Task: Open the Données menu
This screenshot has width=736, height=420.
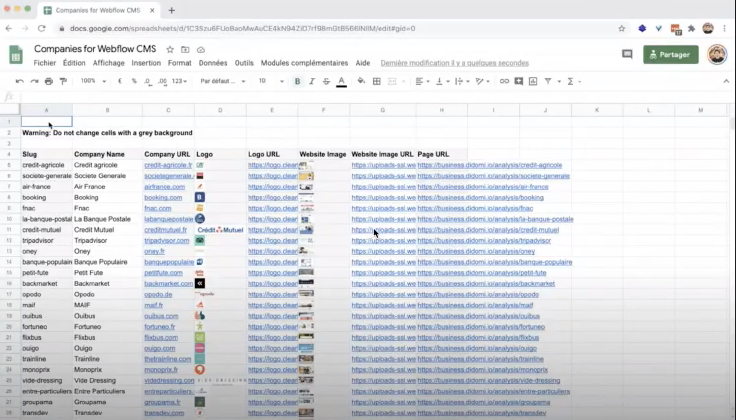Action: click(x=213, y=63)
